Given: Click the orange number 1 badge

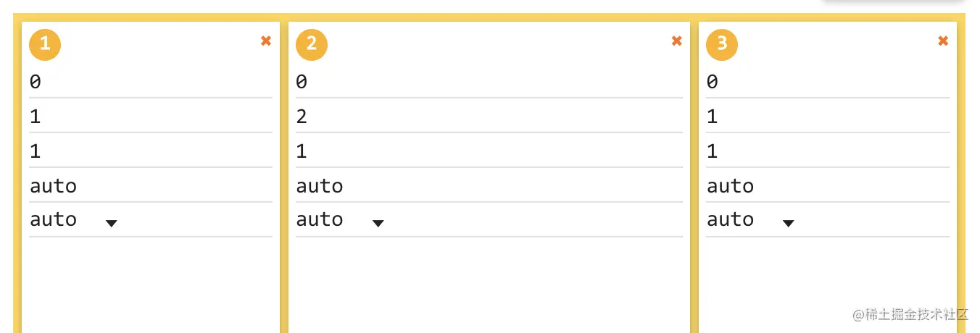Looking at the screenshot, I should click(x=45, y=44).
